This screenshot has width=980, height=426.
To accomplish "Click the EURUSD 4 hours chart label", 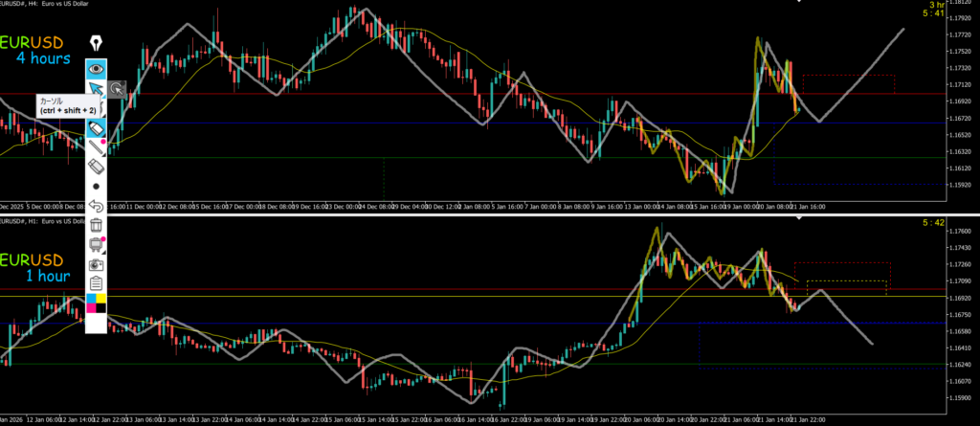I will click(38, 51).
